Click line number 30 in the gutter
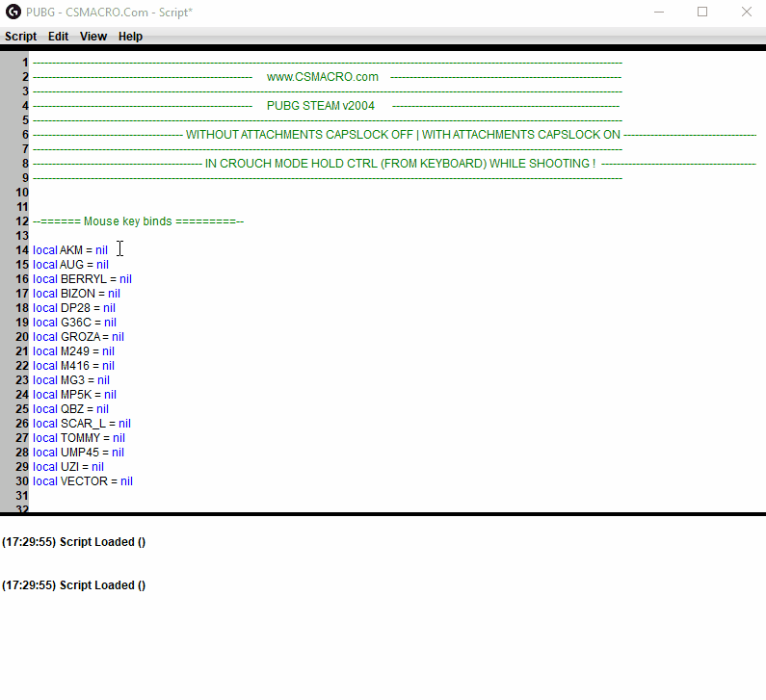The image size is (766, 700). [x=22, y=481]
